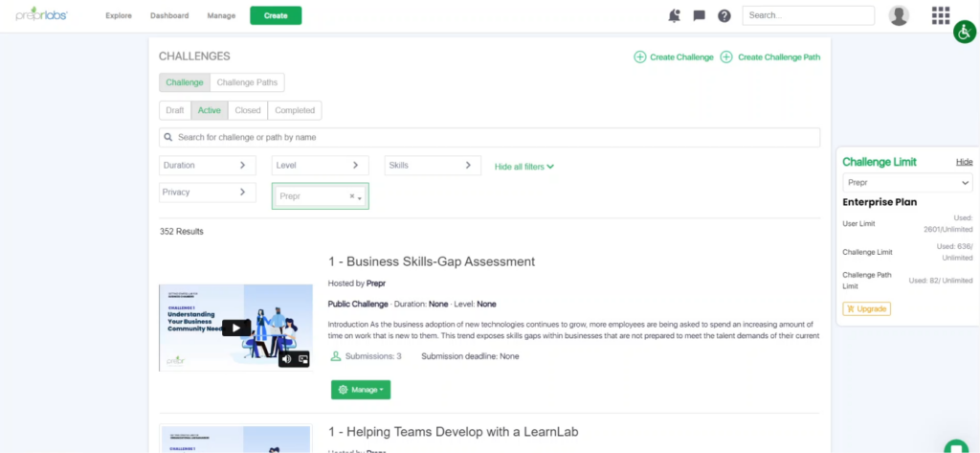Click the Used: 636/Unlimited value
980x453 pixels.
pyautogui.click(x=954, y=252)
